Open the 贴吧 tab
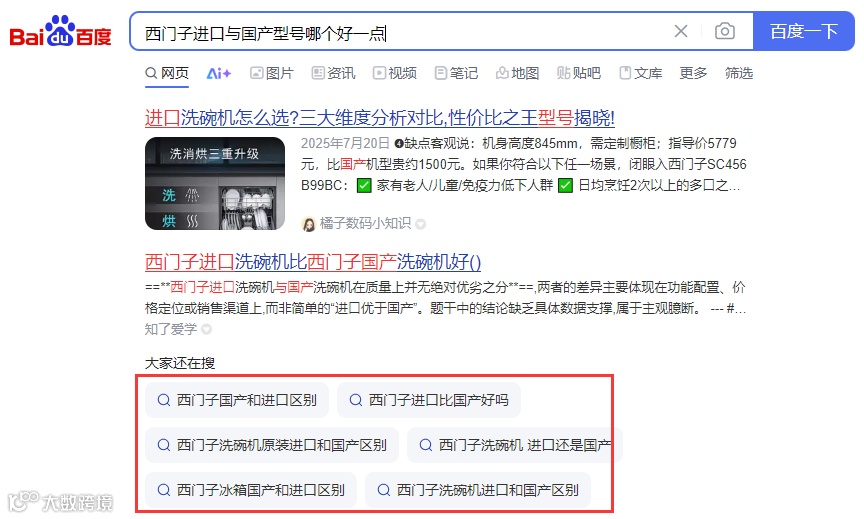Image resolution: width=864 pixels, height=519 pixels. 579,73
